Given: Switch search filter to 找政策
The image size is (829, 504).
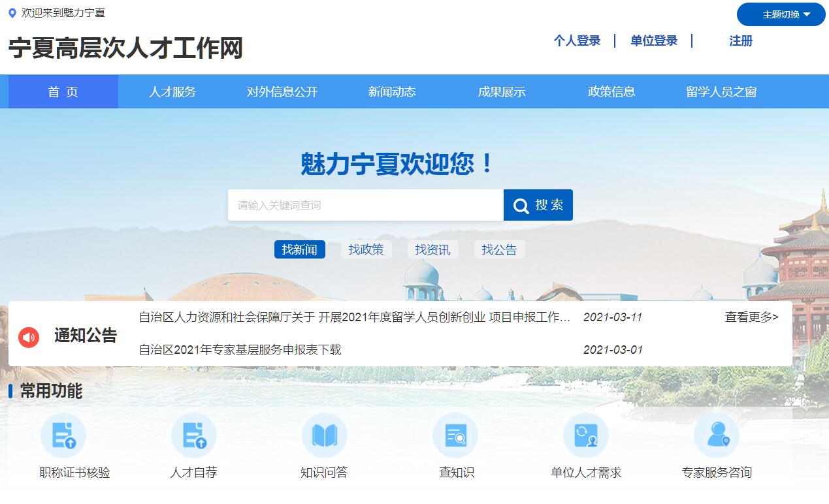Looking at the screenshot, I should 366,249.
